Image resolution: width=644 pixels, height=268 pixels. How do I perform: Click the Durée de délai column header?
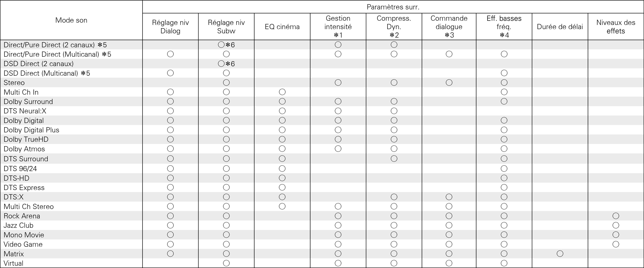(x=560, y=27)
